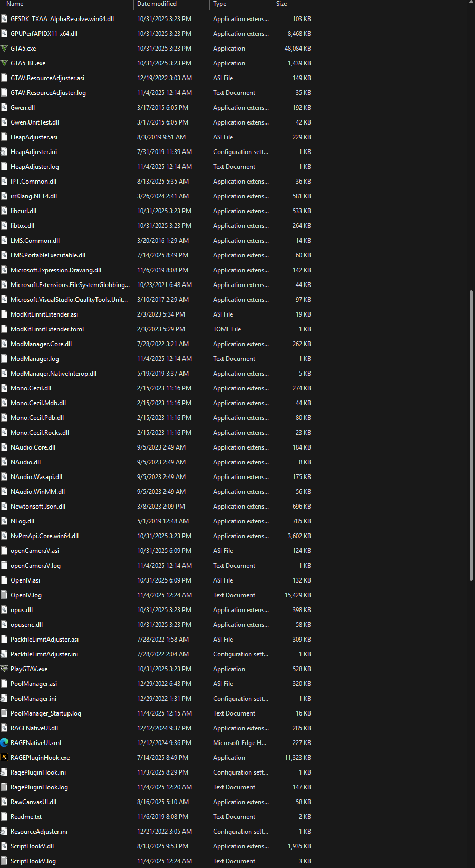Click the PoolManager.ini file icon
Image resolution: width=475 pixels, height=868 pixels.
coord(4,699)
